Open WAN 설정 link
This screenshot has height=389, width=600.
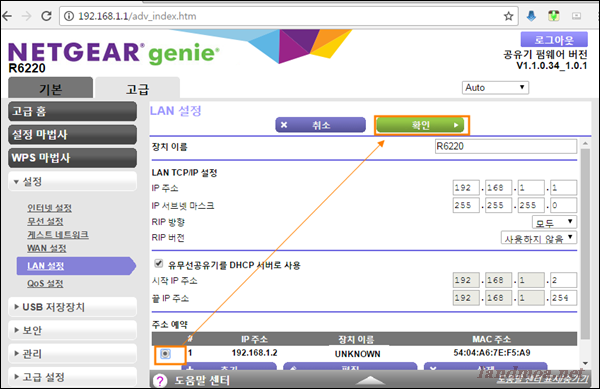pyautogui.click(x=47, y=248)
